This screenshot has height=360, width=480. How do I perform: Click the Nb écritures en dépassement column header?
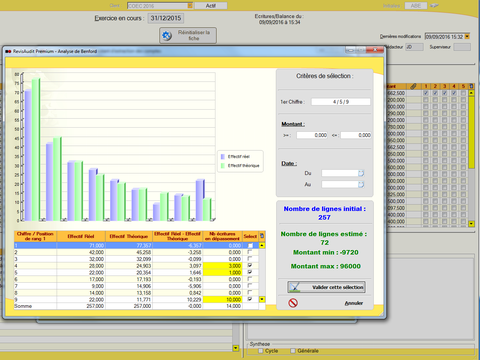(x=222, y=236)
